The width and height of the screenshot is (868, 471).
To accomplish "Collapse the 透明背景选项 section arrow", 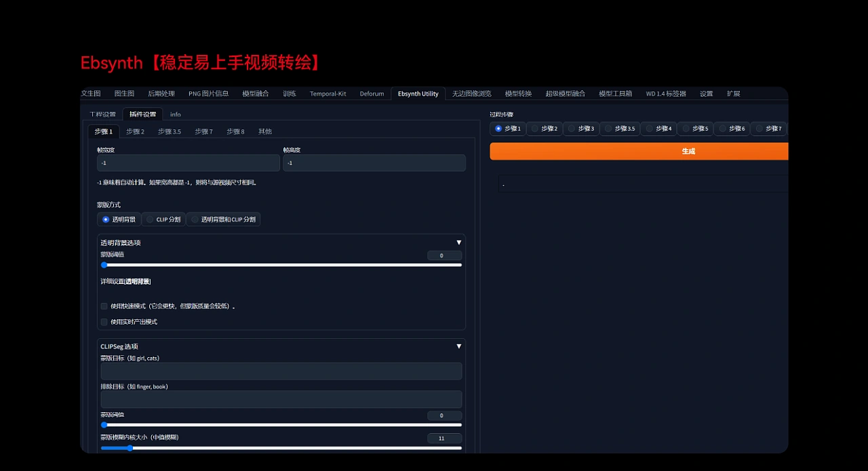I will [x=459, y=243].
